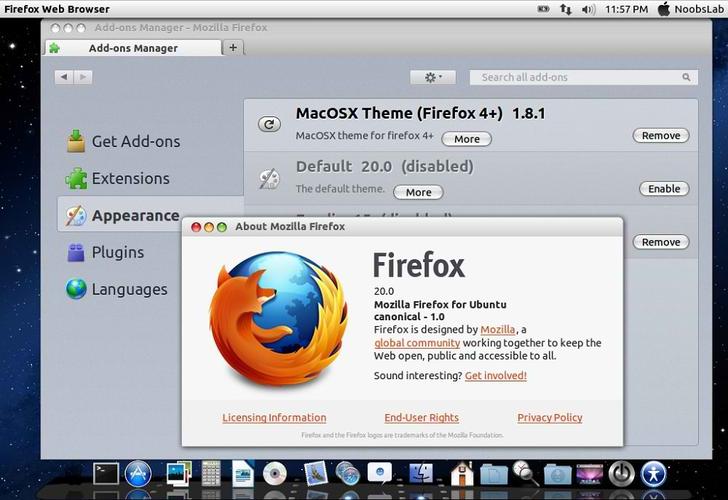Click More under MacOSX Theme description
The image size is (728, 500).
pyautogui.click(x=467, y=139)
